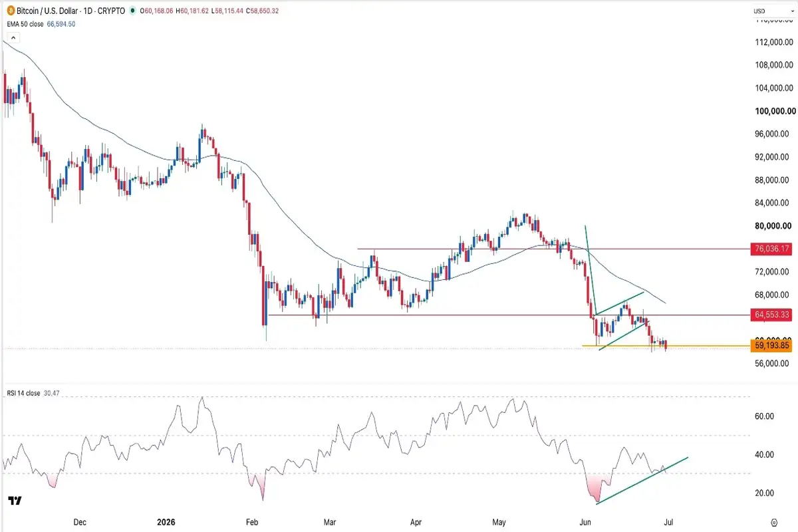798x532 pixels.
Task: Click the red 76,036.17 price label
Action: [x=772, y=249]
